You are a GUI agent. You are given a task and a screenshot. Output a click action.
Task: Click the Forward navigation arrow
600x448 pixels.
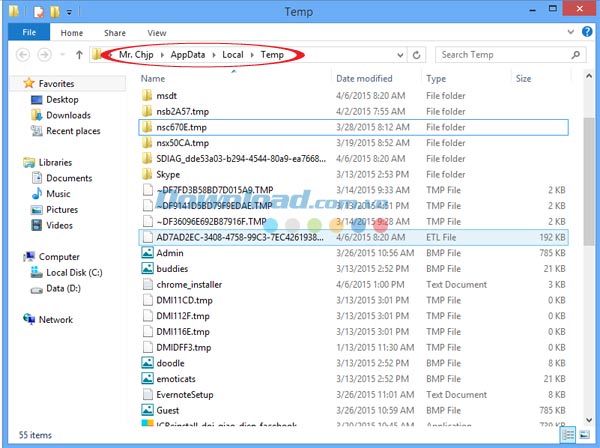click(44, 55)
